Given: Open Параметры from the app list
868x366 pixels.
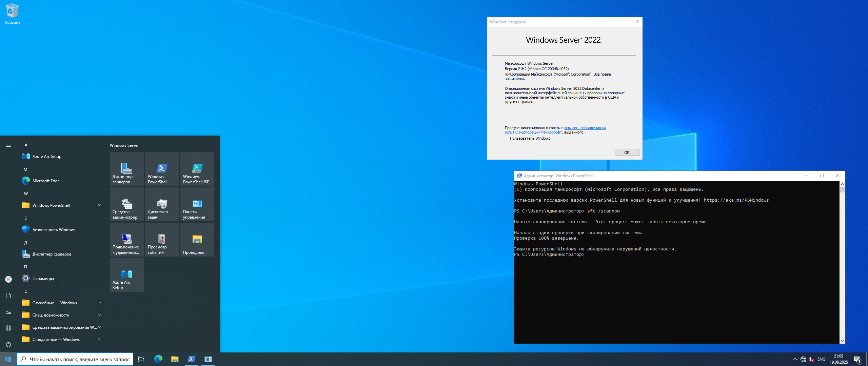Looking at the screenshot, I should 61,279.
